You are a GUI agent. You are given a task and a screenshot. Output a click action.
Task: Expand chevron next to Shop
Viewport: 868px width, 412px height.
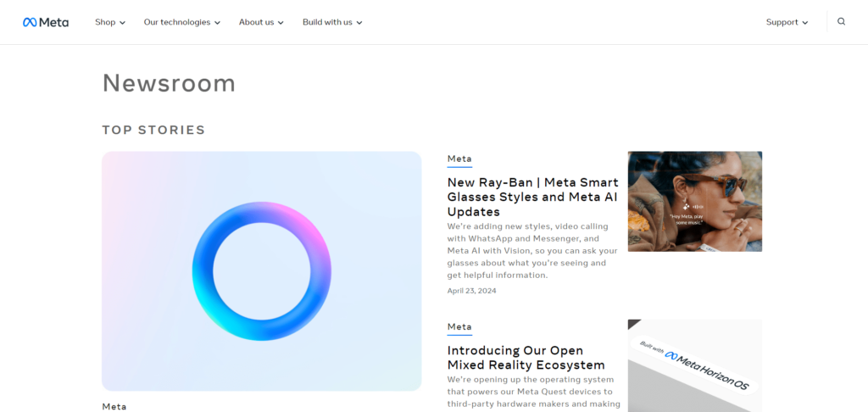point(122,23)
